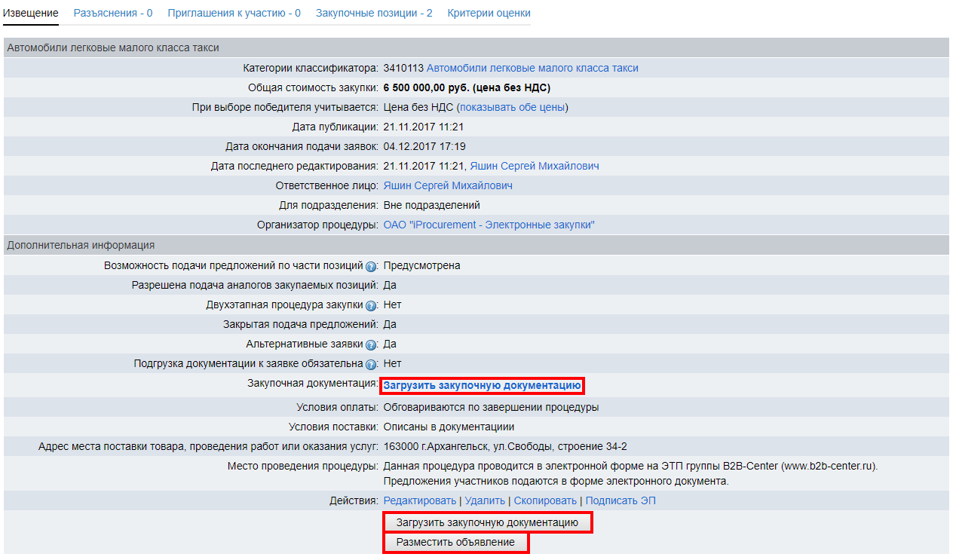Click the 'Подписать ЭП' action link
Screen dimensions: 953x560
[621, 500]
